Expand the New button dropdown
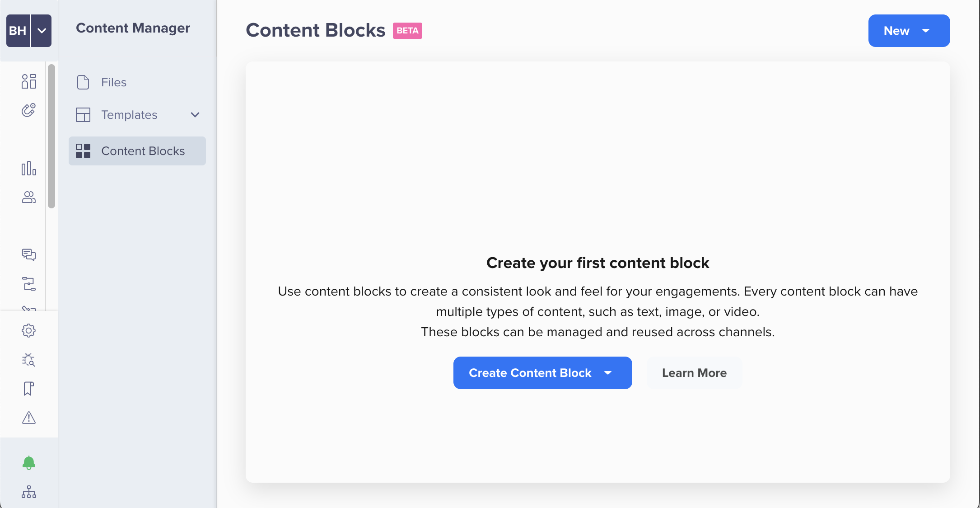The width and height of the screenshot is (980, 508). tap(928, 30)
